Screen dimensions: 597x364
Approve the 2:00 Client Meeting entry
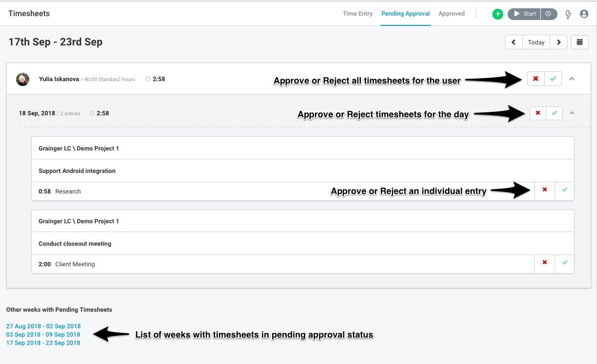click(x=565, y=263)
